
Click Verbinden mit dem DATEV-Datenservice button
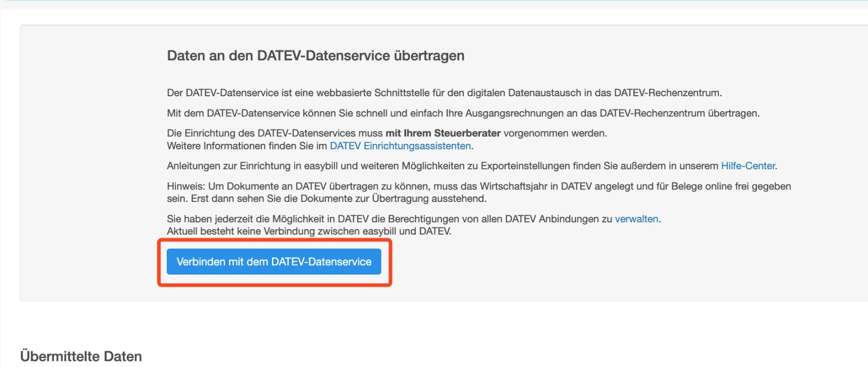pyautogui.click(x=273, y=261)
